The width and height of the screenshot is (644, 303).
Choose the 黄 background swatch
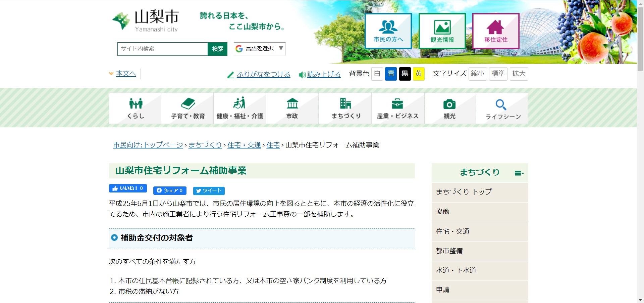click(x=418, y=74)
